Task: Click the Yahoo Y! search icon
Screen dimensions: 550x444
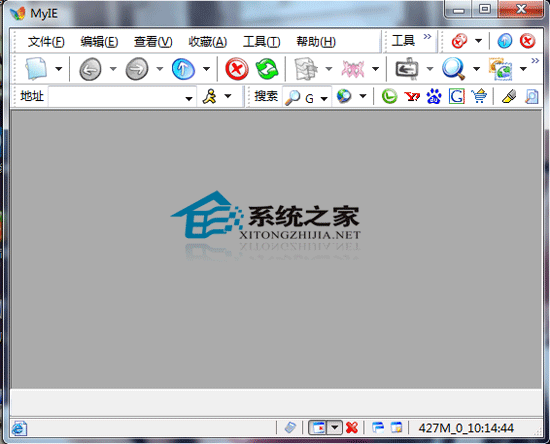Action: (x=412, y=96)
